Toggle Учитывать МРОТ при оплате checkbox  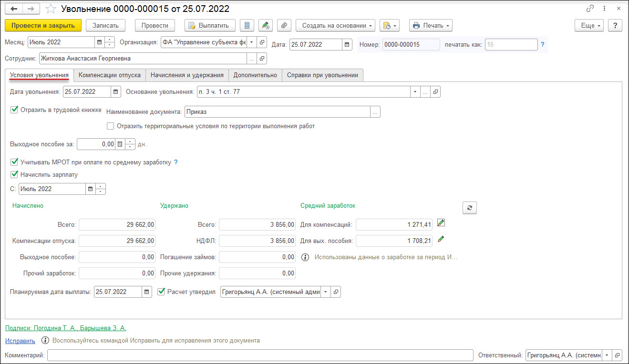[14, 162]
